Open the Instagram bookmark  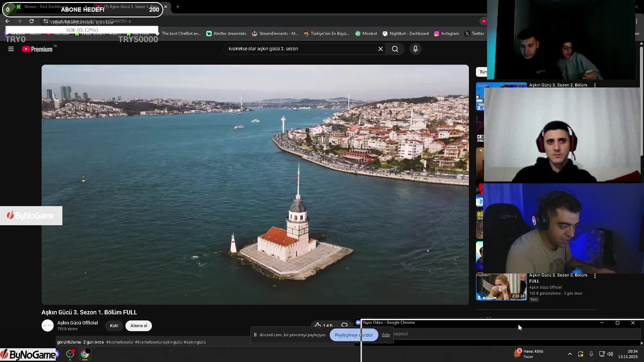446,34
